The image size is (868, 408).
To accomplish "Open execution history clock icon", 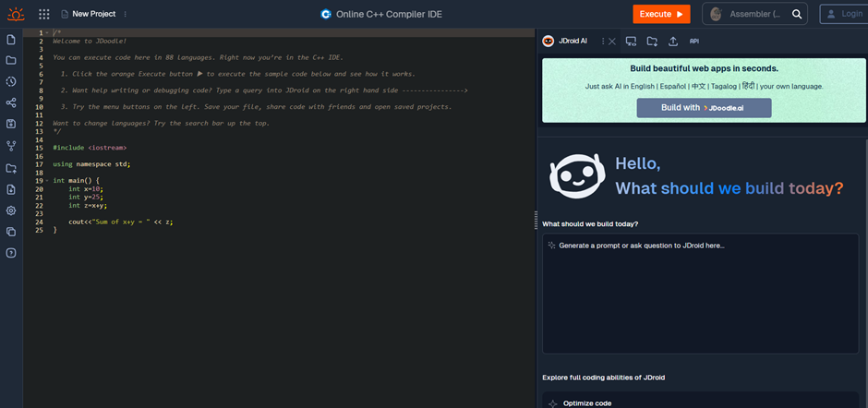I will (x=10, y=81).
